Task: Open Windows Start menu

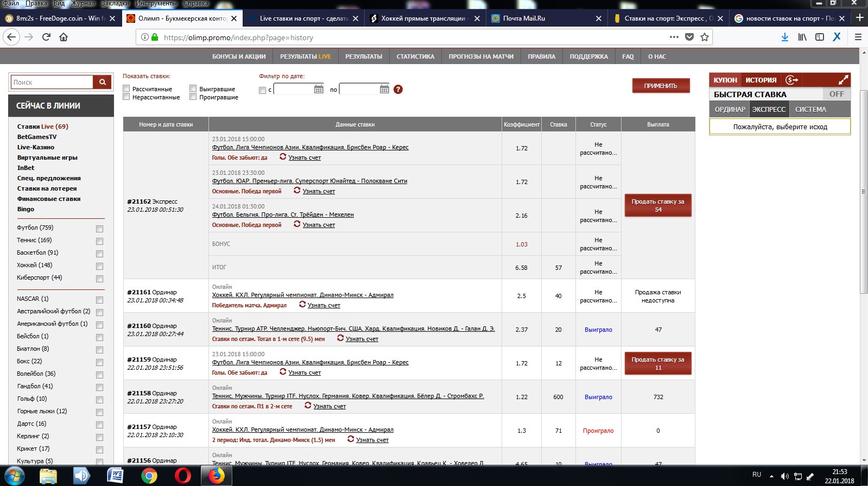Action: click(14, 476)
